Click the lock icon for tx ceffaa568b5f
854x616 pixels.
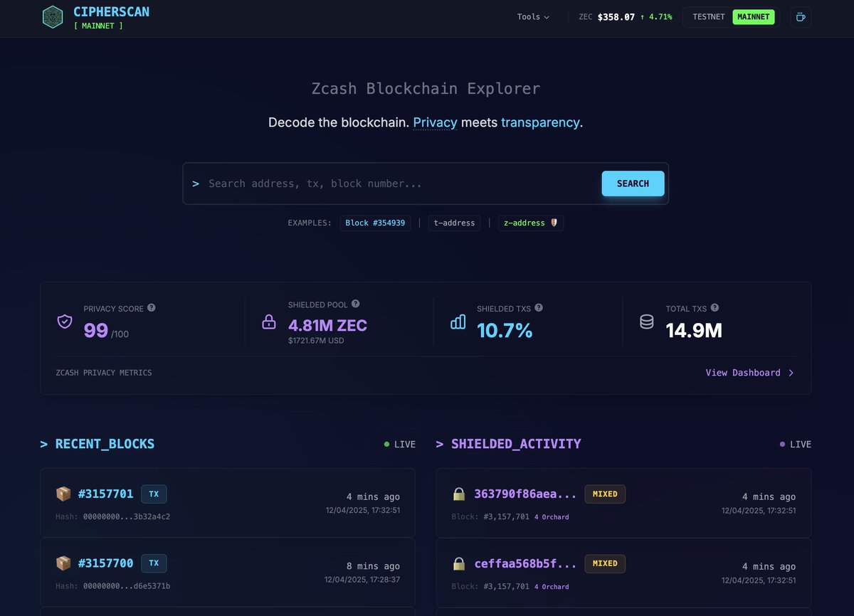click(459, 563)
